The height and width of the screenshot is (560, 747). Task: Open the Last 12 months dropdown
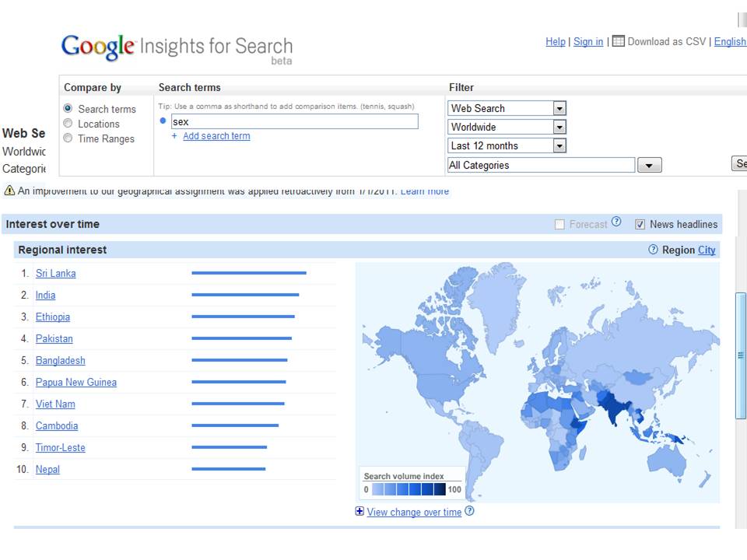tap(507, 145)
